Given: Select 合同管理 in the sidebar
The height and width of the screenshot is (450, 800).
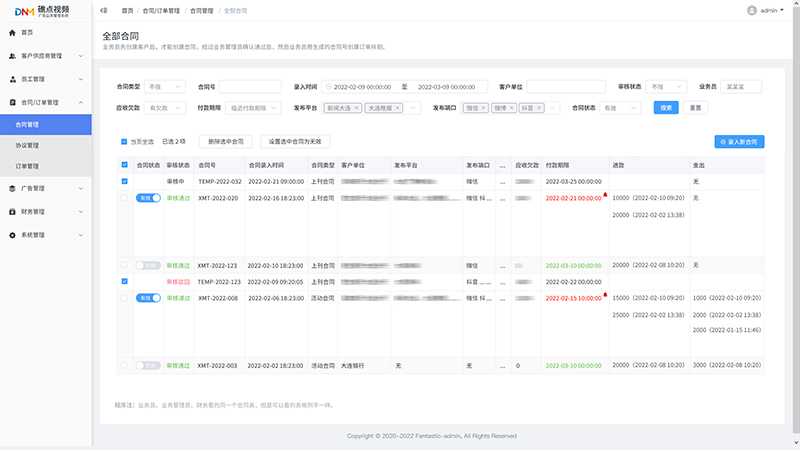Looking at the screenshot, I should click(46, 124).
